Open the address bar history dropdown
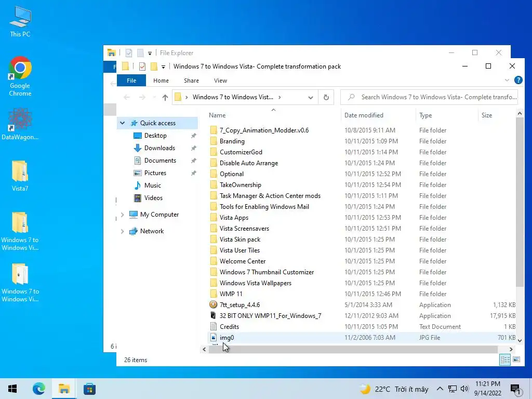532x399 pixels. pos(311,97)
